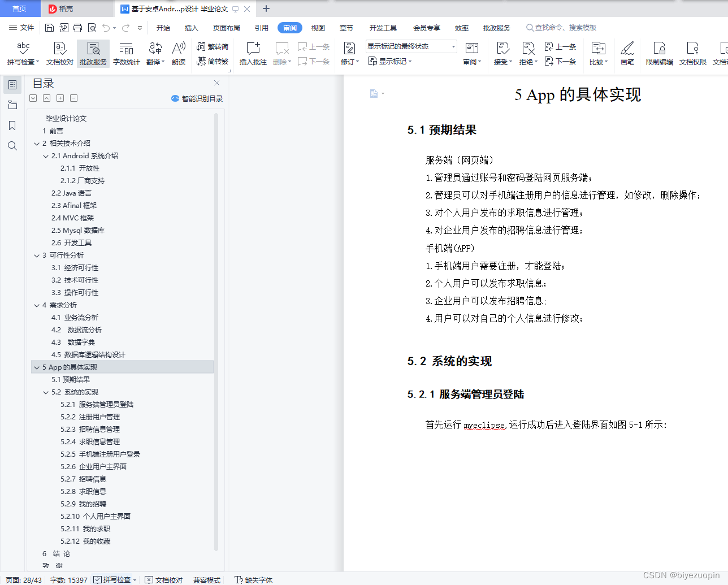Switch to the 插入 ribbon tab
The width and height of the screenshot is (728, 585).
click(x=192, y=28)
